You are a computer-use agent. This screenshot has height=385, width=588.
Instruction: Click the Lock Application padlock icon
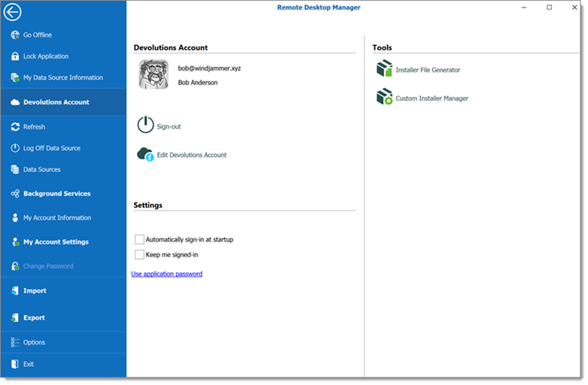(x=15, y=56)
